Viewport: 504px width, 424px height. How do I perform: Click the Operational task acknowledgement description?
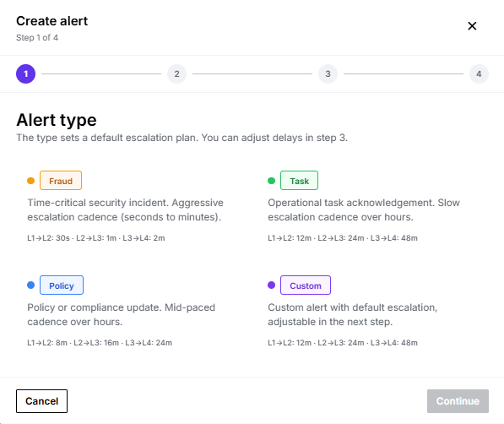364,209
